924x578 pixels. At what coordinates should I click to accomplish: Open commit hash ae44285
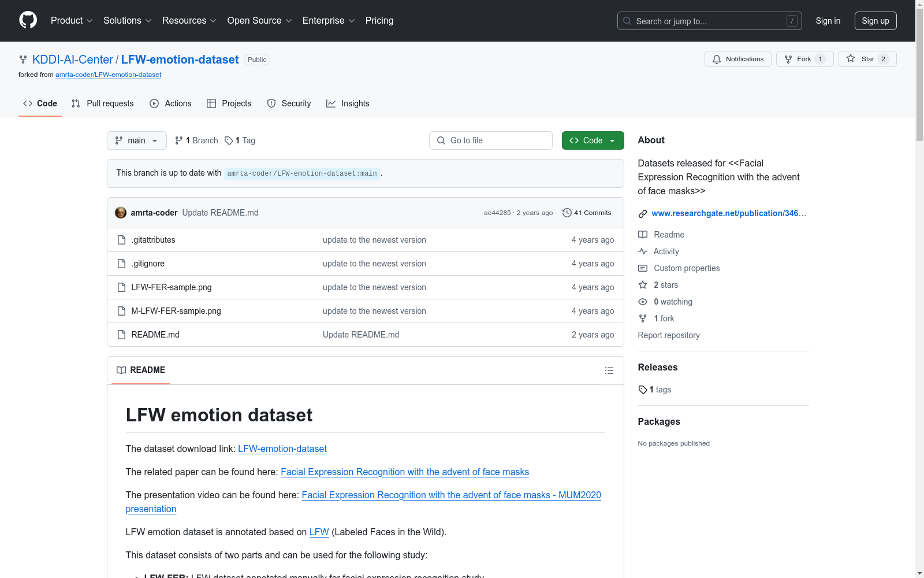click(497, 213)
